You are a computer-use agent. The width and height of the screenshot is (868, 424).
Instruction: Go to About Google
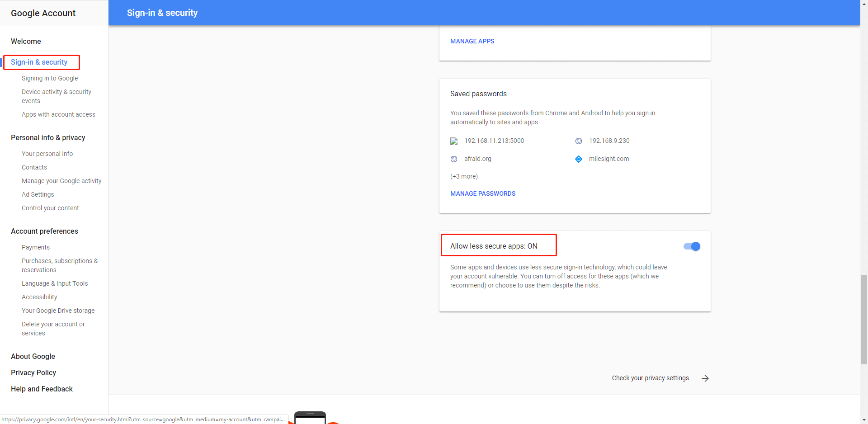[33, 356]
